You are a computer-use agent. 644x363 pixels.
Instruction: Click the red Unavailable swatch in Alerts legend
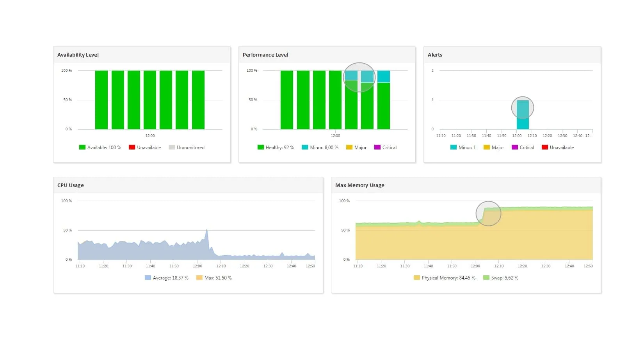(x=545, y=148)
